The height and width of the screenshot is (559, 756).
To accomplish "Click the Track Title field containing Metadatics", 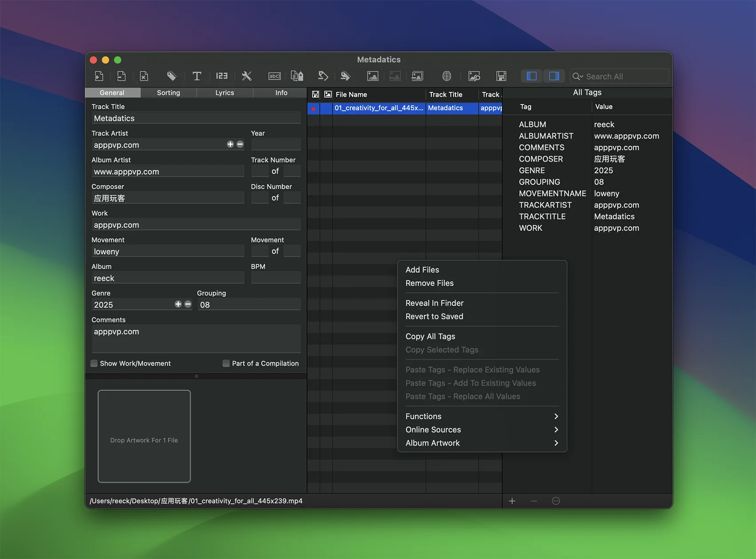I will [x=196, y=118].
